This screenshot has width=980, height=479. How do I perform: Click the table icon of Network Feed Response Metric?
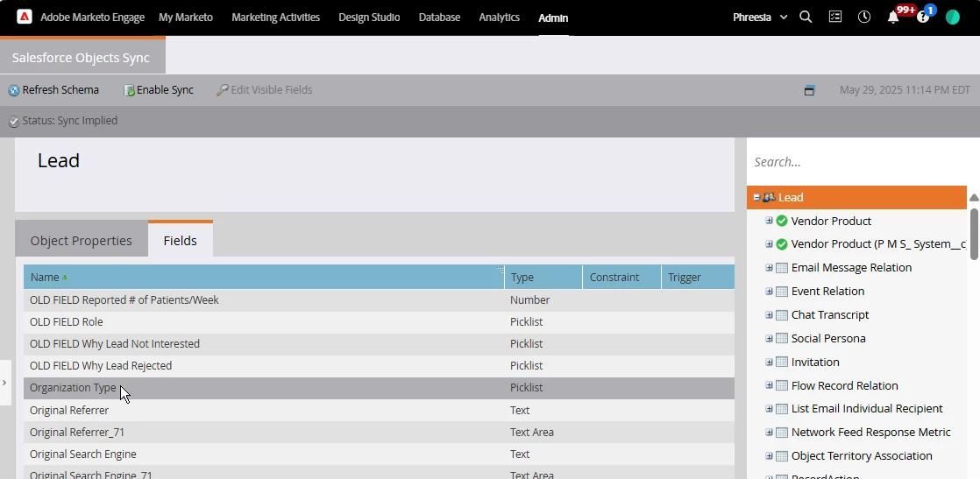782,433
